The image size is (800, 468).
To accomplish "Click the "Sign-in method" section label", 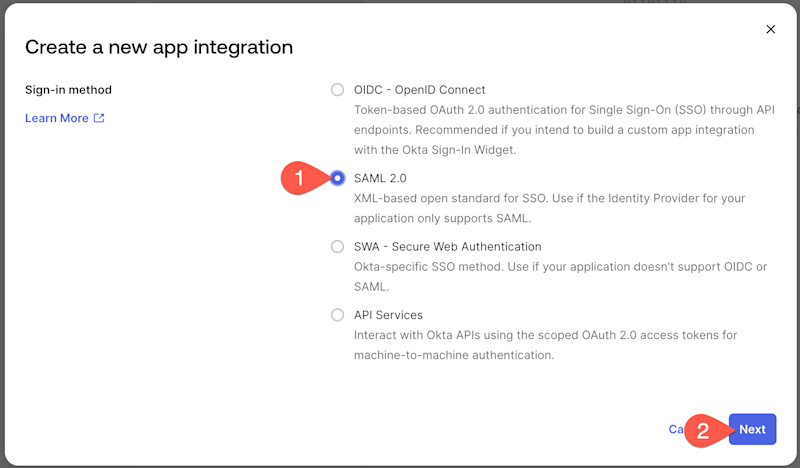I will [68, 90].
